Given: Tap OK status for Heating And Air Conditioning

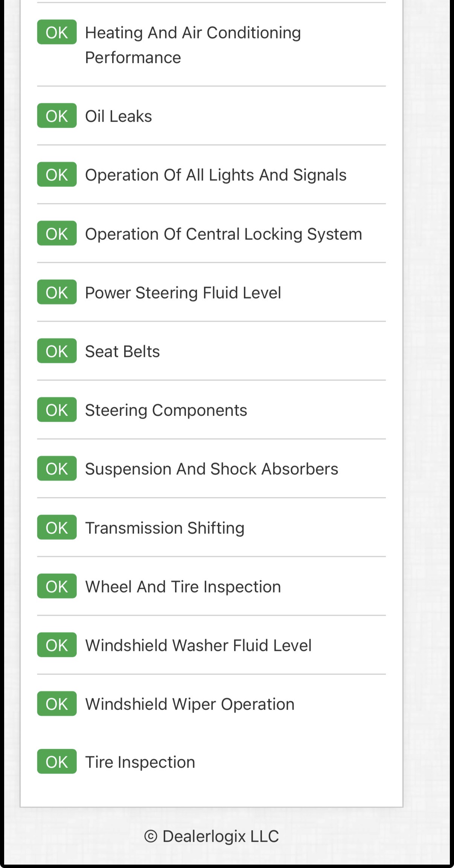Looking at the screenshot, I should tap(57, 32).
